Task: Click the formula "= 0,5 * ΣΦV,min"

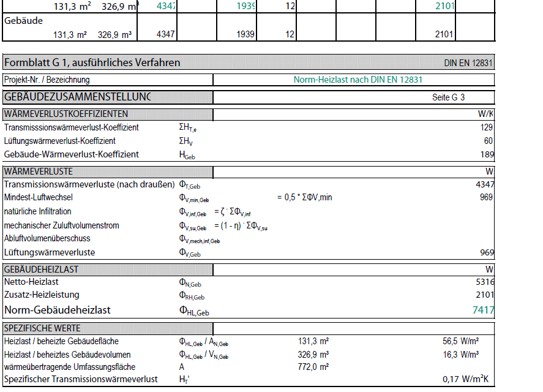Action: 305,198
